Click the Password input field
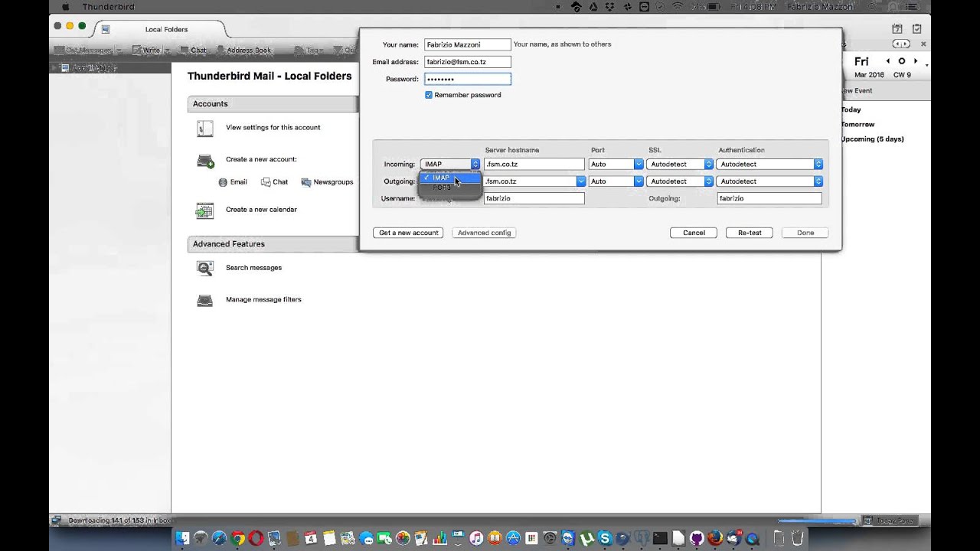This screenshot has width=980, height=551. point(468,79)
